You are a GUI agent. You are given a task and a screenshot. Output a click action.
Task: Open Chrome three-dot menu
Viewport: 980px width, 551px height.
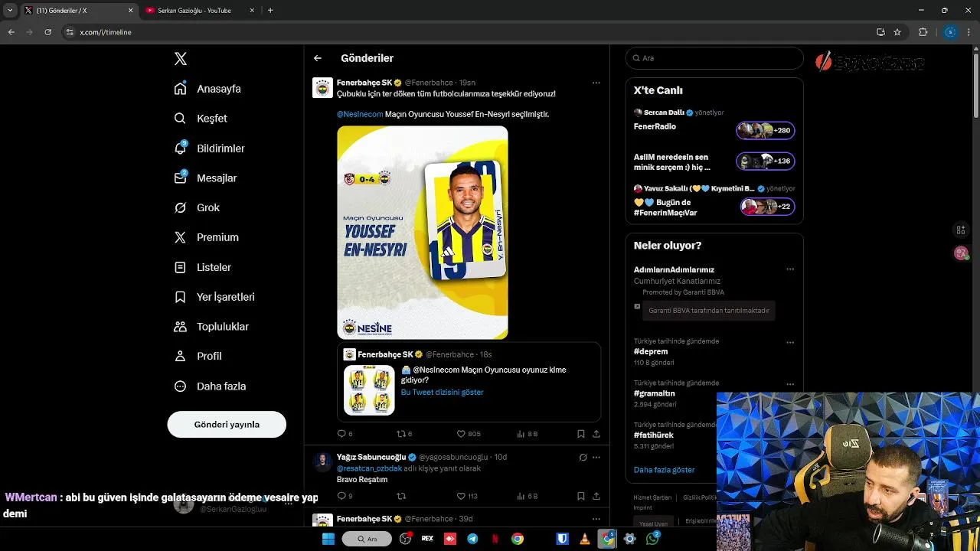click(969, 32)
